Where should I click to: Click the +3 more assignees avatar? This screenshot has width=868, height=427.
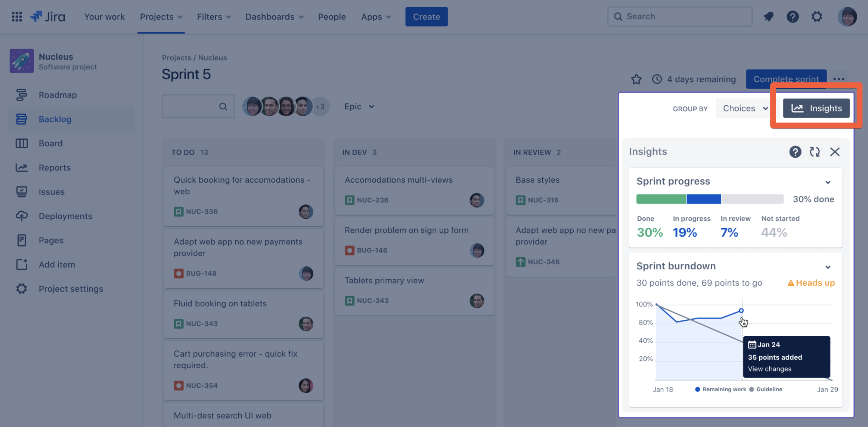tap(320, 106)
